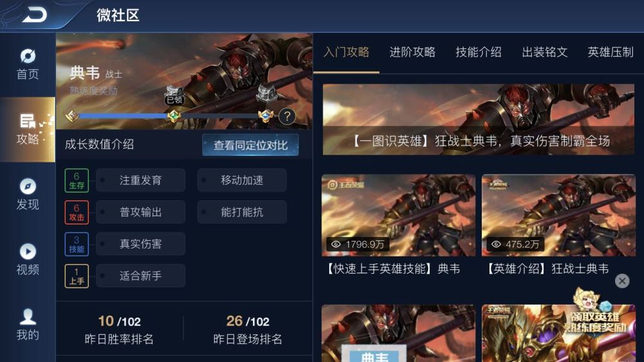
Task: Switch to 进阶攻略 tab
Action: click(x=412, y=52)
